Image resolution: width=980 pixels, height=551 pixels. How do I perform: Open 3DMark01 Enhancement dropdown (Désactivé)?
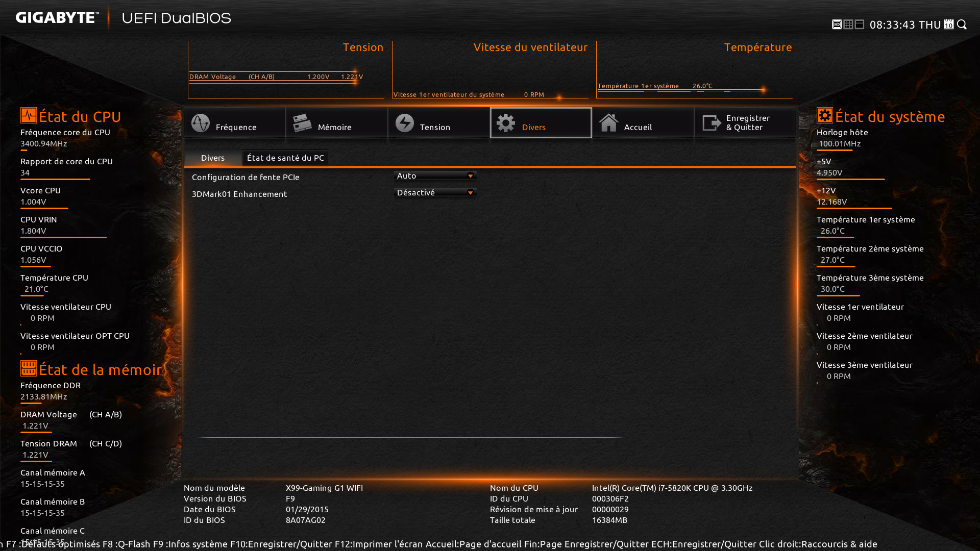(x=435, y=192)
